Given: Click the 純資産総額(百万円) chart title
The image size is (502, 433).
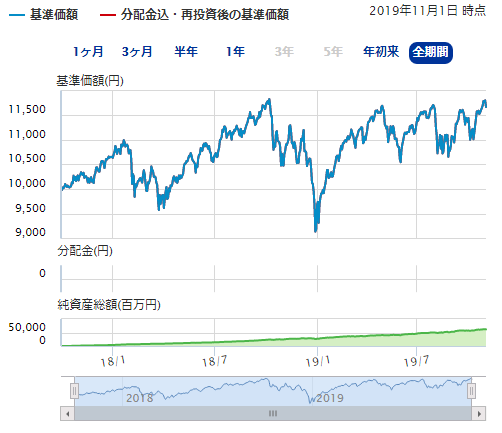Looking at the screenshot, I should pyautogui.click(x=109, y=304).
